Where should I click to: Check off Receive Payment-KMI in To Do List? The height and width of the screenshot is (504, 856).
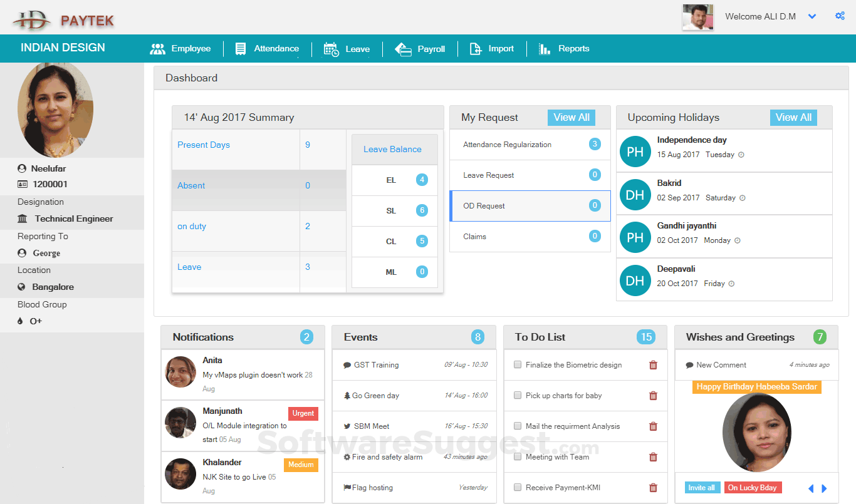coord(517,486)
